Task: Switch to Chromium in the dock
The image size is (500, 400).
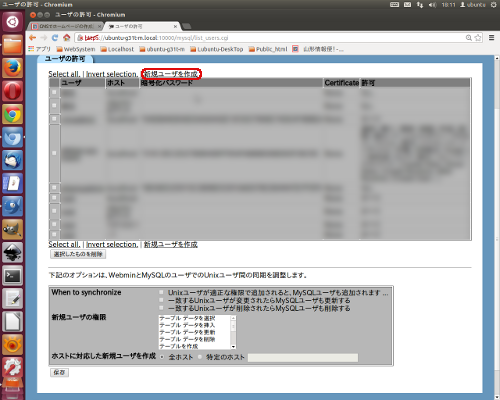Action: click(12, 137)
